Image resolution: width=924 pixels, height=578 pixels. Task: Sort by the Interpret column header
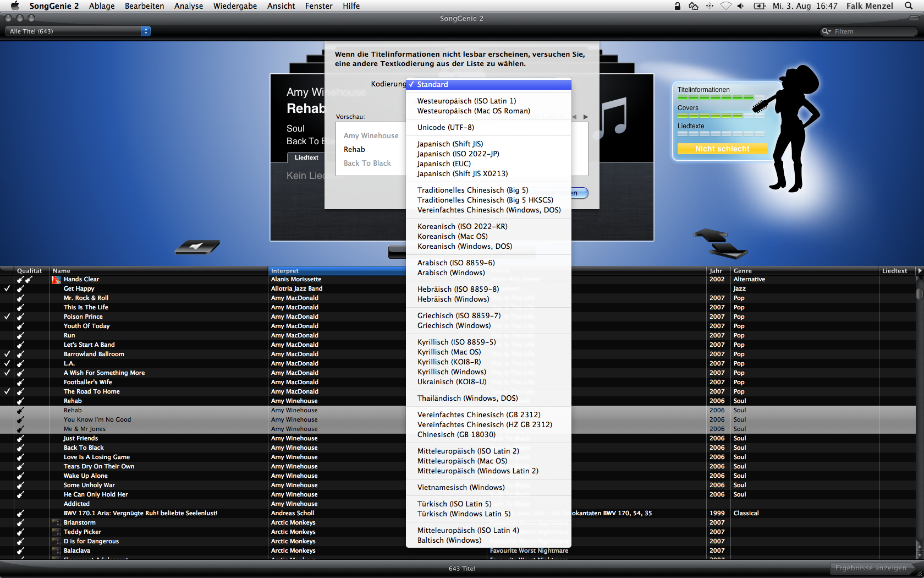(337, 271)
